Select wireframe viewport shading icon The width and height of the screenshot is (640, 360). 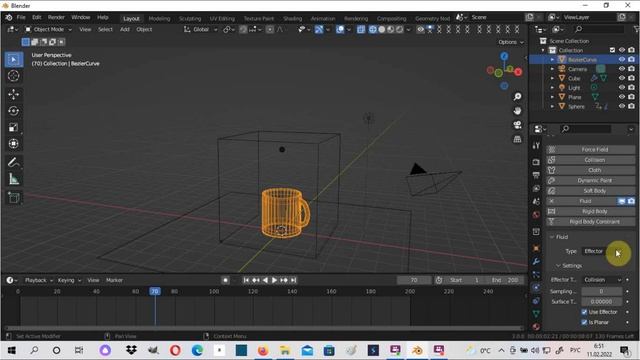[x=373, y=29]
